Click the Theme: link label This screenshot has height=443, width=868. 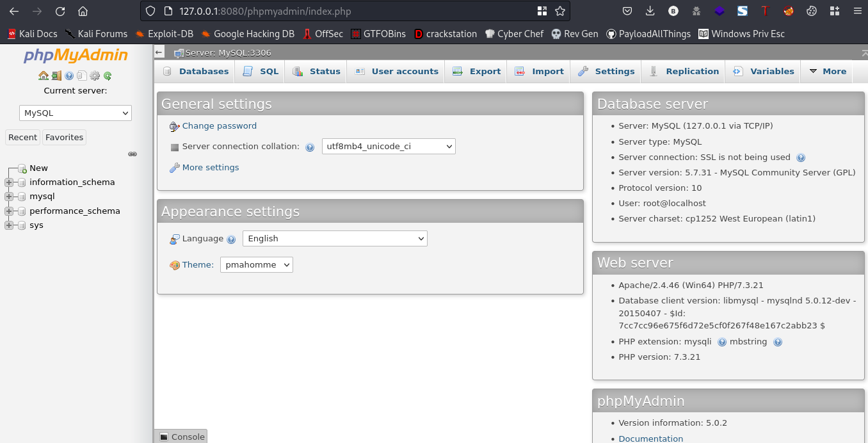(x=198, y=265)
